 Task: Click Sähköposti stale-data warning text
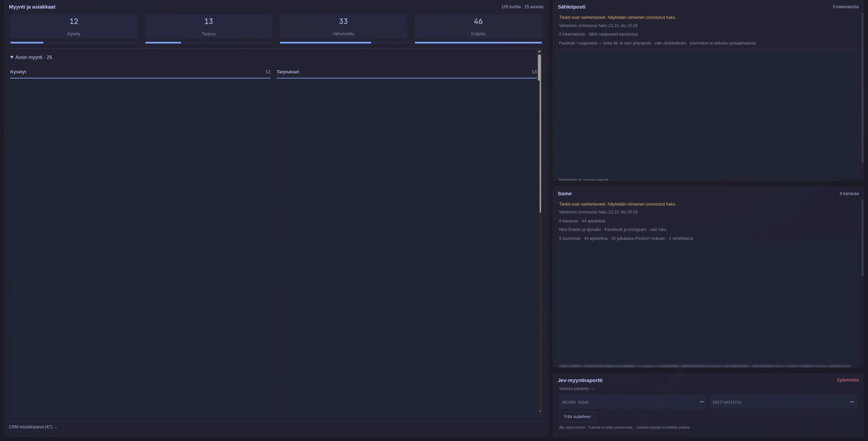pyautogui.click(x=617, y=17)
